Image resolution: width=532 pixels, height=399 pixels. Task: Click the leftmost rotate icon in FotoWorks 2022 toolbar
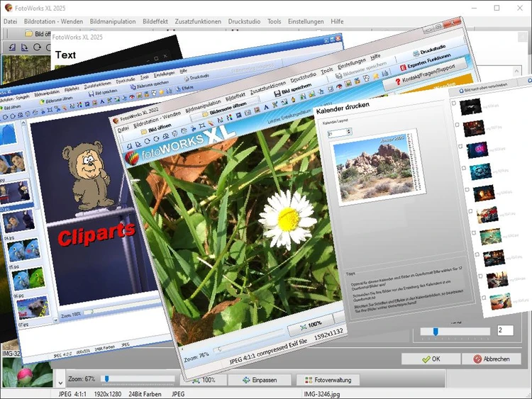coord(129,147)
